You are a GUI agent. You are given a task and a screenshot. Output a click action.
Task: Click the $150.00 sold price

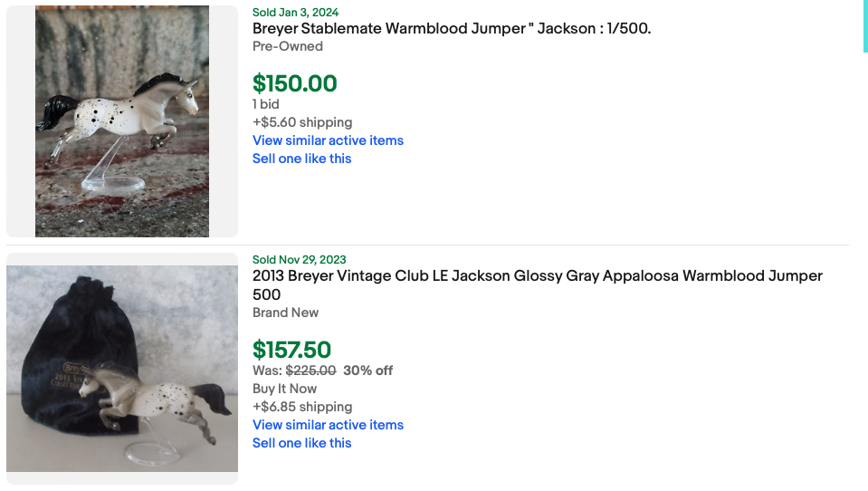(x=294, y=83)
